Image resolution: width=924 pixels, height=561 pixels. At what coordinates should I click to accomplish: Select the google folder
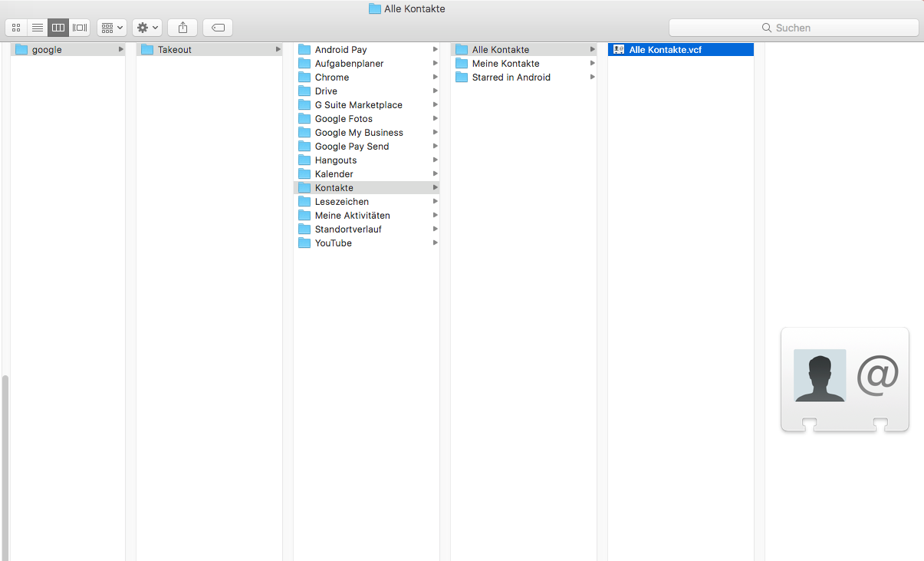68,49
